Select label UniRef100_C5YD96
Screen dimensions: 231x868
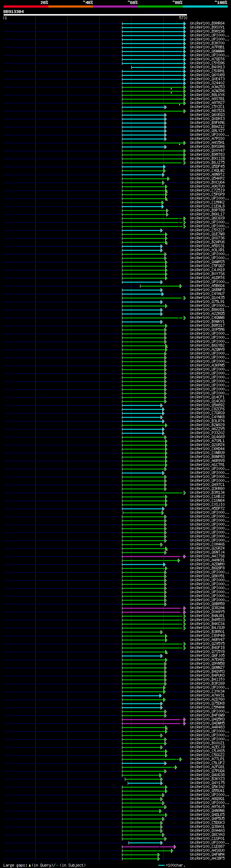(207, 63)
